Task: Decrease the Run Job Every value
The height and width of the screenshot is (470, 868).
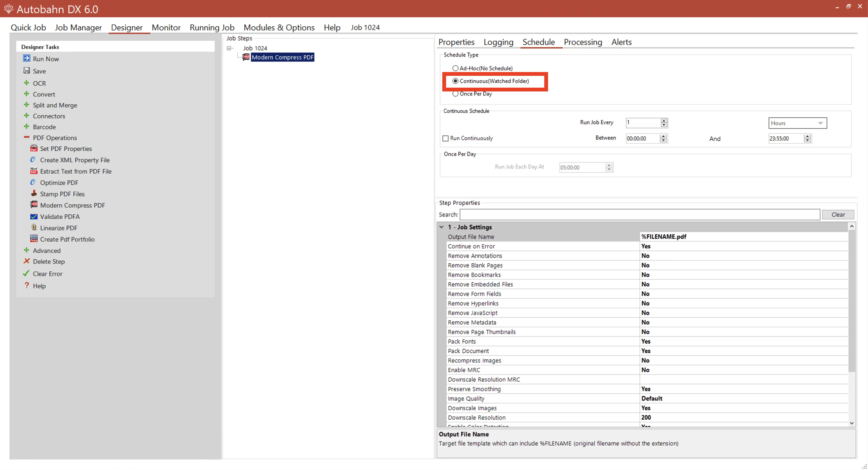Action: click(664, 125)
